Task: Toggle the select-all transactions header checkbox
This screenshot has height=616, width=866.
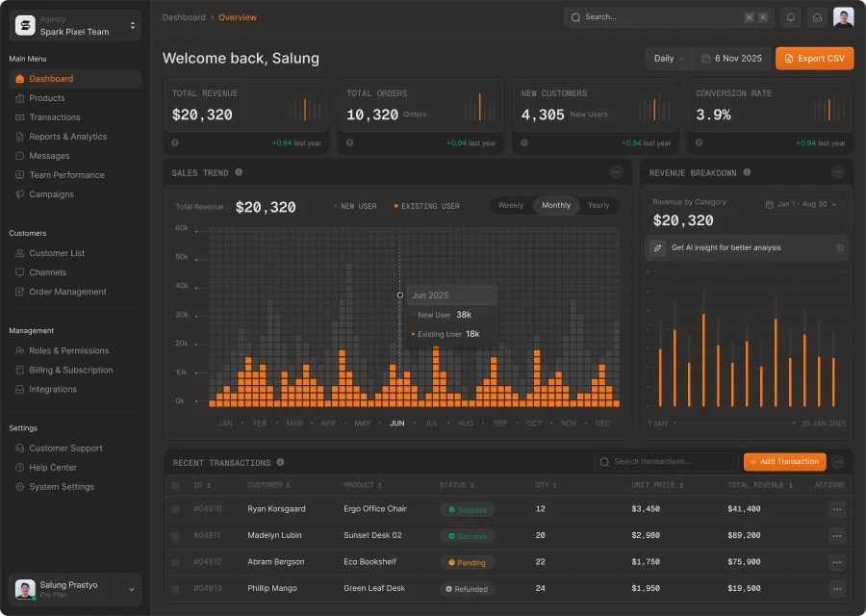Action: point(176,486)
